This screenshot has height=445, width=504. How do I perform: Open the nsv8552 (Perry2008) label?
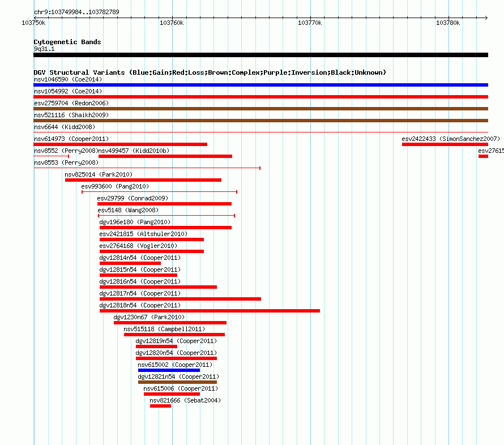click(x=66, y=151)
